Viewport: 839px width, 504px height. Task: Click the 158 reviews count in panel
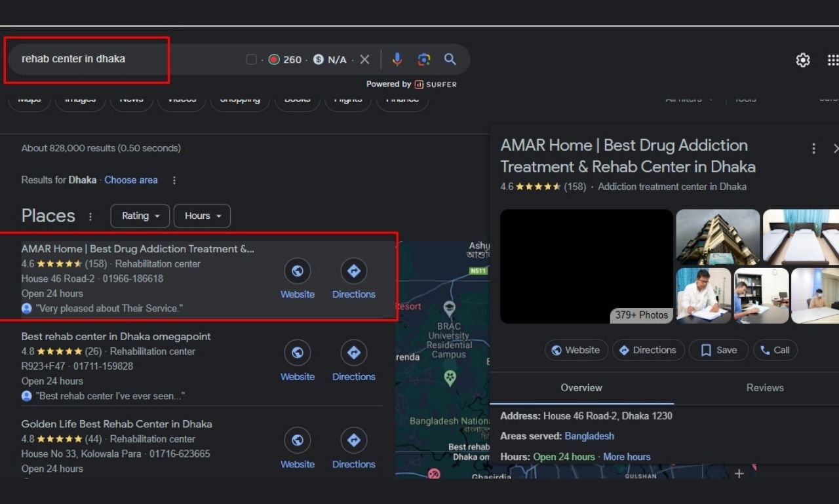click(x=575, y=187)
